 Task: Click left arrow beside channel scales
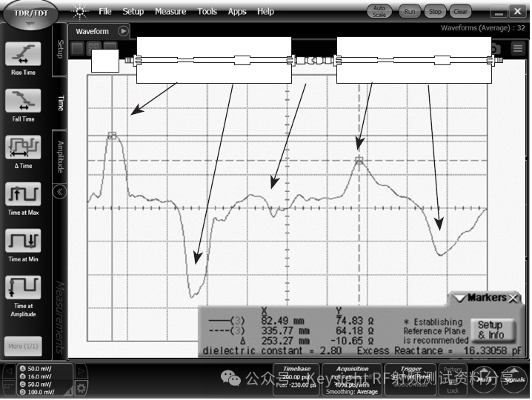(x=10, y=371)
